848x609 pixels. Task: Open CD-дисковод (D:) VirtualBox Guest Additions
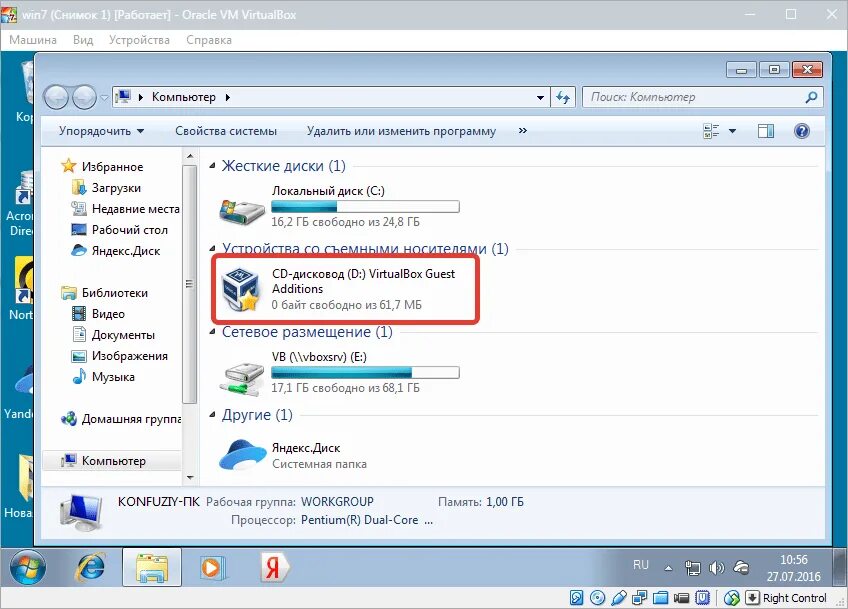point(345,289)
